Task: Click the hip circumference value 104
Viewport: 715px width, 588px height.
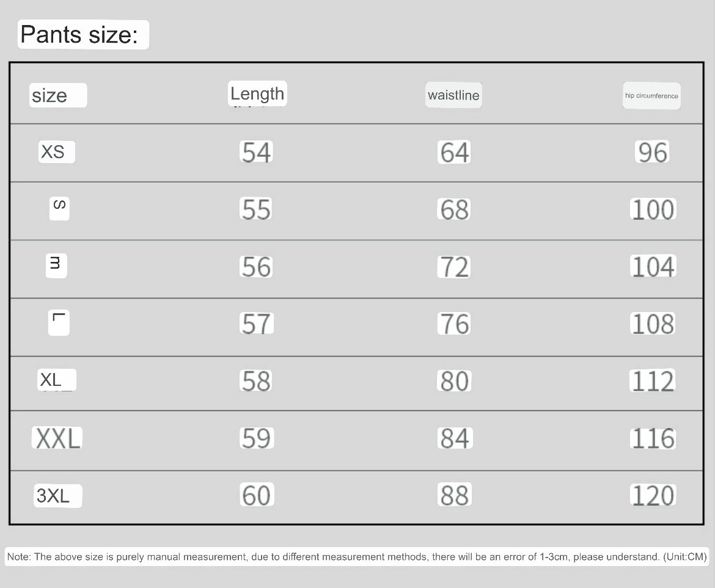Action: point(653,266)
